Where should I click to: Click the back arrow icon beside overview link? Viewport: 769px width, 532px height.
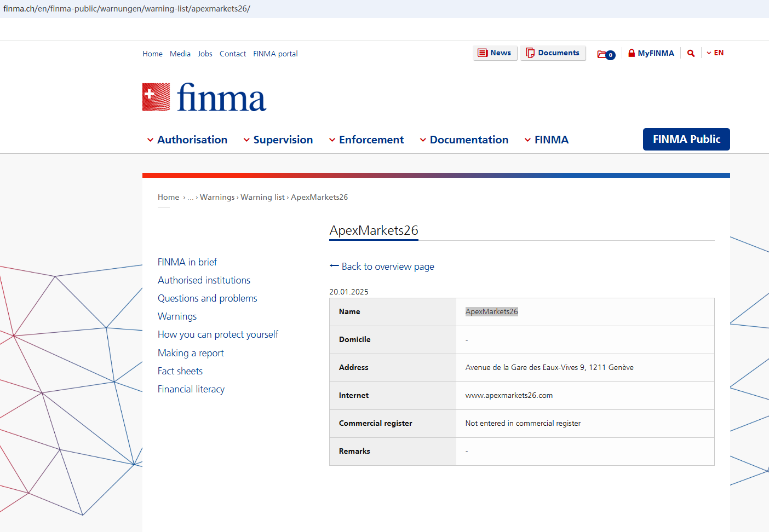click(334, 266)
